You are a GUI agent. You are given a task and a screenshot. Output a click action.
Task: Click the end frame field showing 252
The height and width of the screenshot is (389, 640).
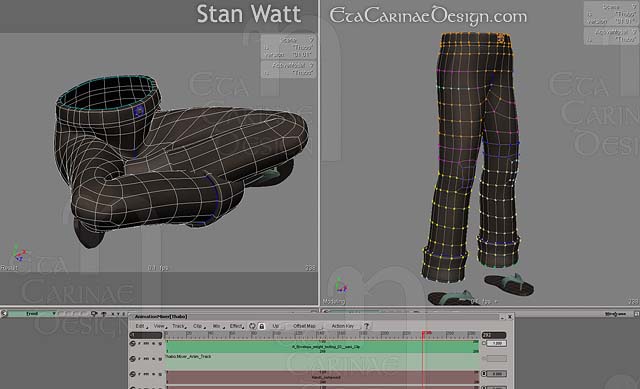pos(494,335)
